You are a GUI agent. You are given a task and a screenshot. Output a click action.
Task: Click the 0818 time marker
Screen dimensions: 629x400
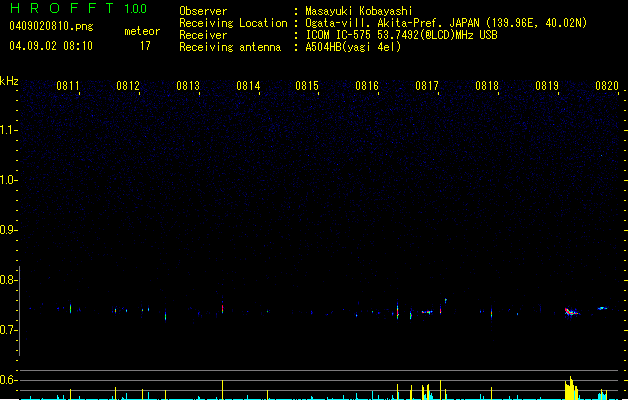click(487, 86)
